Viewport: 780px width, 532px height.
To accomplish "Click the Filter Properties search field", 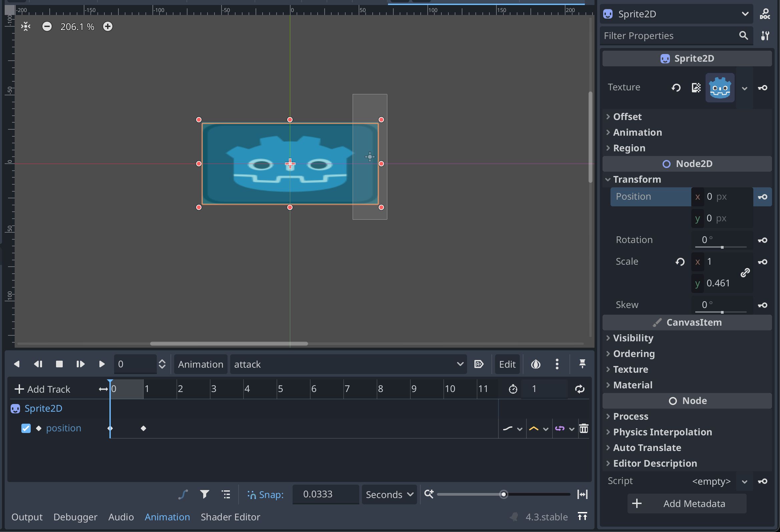I will point(676,36).
